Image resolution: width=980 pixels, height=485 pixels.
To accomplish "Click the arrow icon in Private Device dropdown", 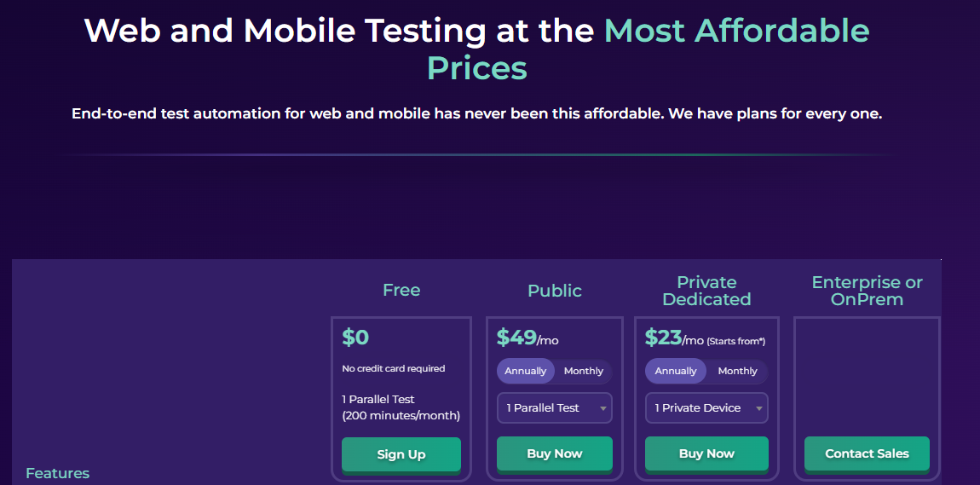I will tap(758, 409).
